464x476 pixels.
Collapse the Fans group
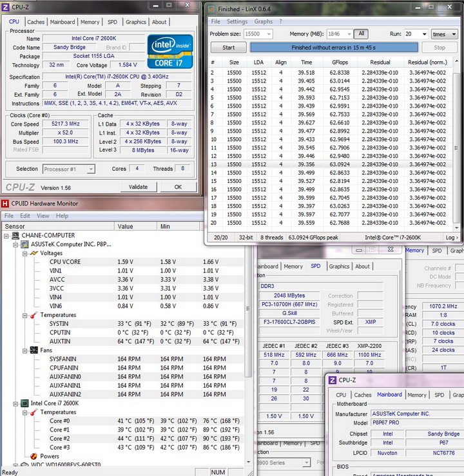pyautogui.click(x=25, y=351)
